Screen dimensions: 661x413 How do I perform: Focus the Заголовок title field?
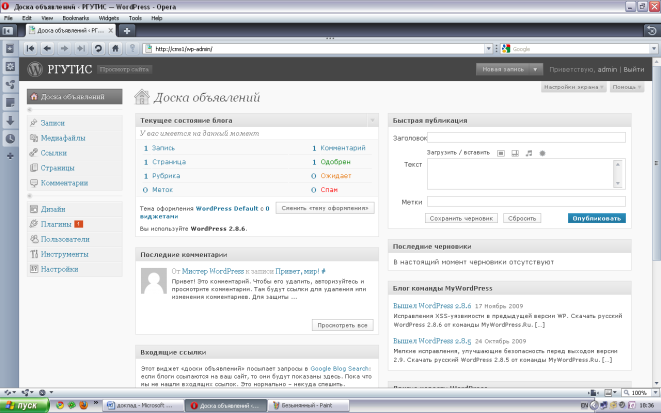(526, 137)
